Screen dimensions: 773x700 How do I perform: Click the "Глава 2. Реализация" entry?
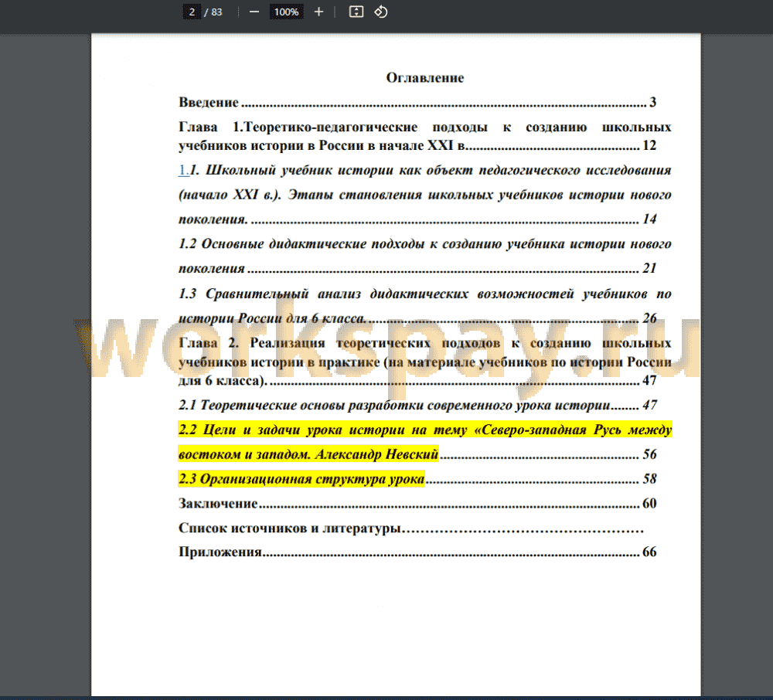tap(424, 362)
